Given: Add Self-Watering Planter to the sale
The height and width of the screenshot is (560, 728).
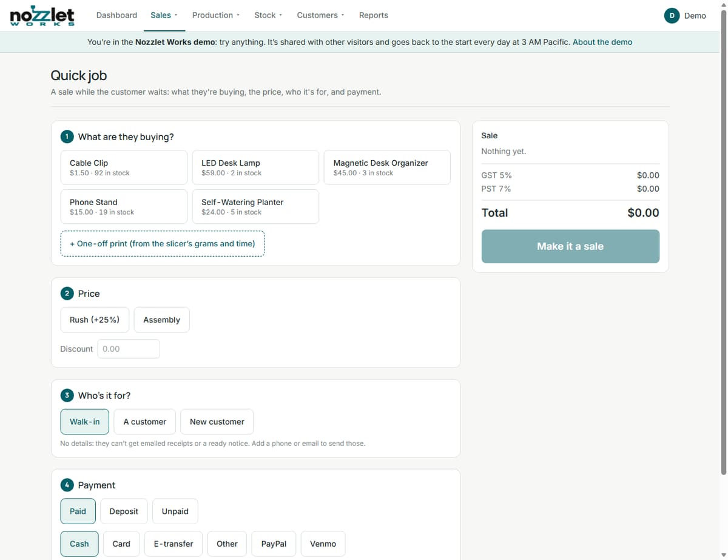Looking at the screenshot, I should pyautogui.click(x=255, y=206).
